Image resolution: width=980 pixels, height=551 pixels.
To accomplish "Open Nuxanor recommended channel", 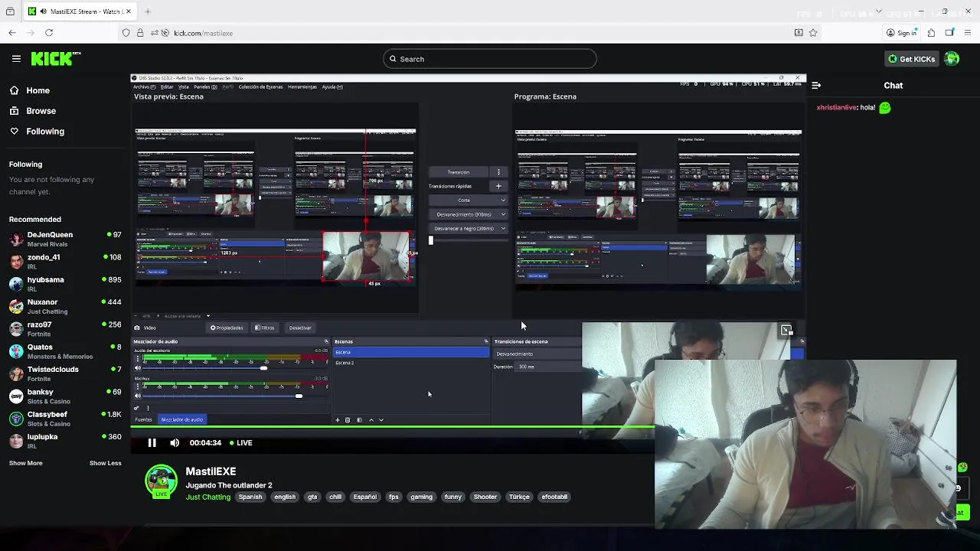I will pyautogui.click(x=65, y=306).
